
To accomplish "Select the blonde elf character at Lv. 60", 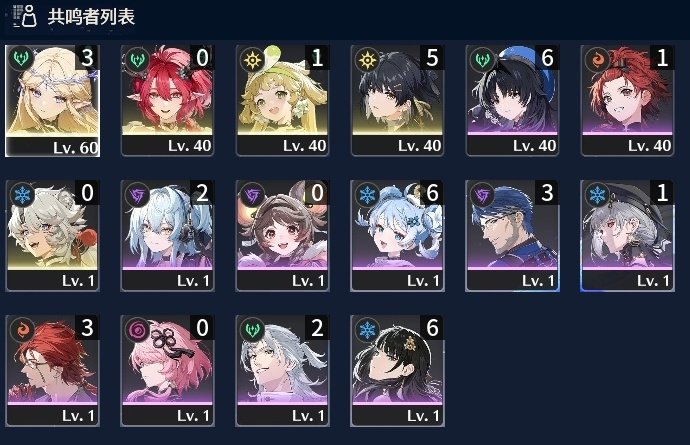I will pyautogui.click(x=52, y=101).
